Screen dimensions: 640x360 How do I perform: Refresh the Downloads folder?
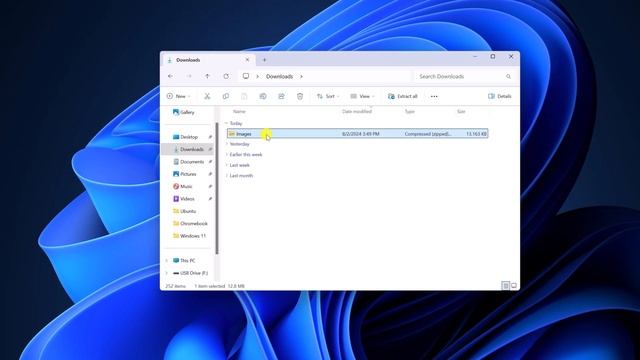click(226, 76)
